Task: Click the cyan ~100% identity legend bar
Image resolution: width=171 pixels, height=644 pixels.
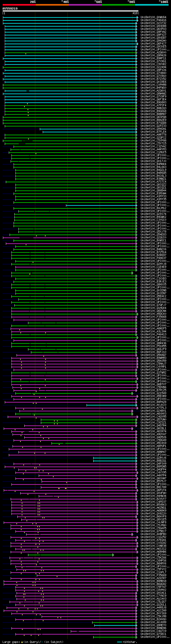Action: click(152, 5)
